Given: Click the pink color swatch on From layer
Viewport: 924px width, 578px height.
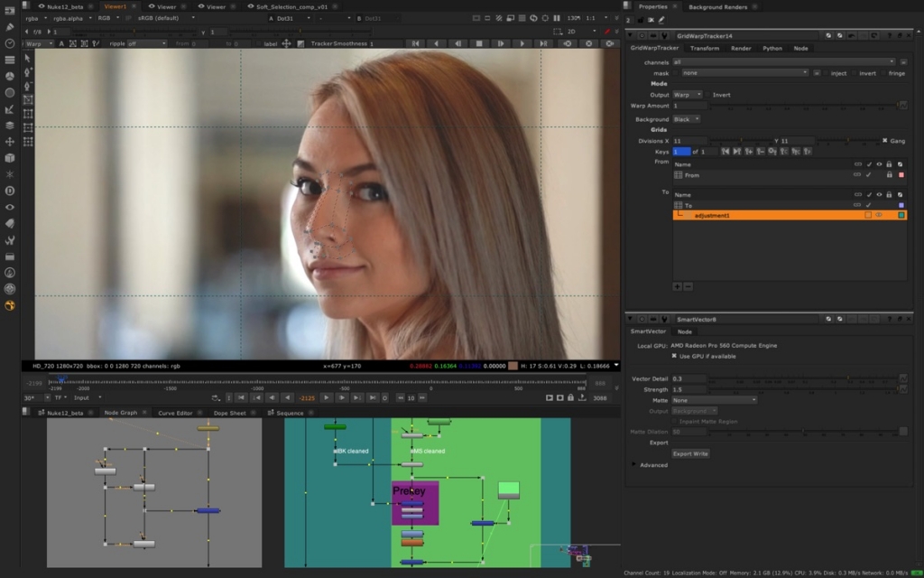Looking at the screenshot, I should (901, 174).
